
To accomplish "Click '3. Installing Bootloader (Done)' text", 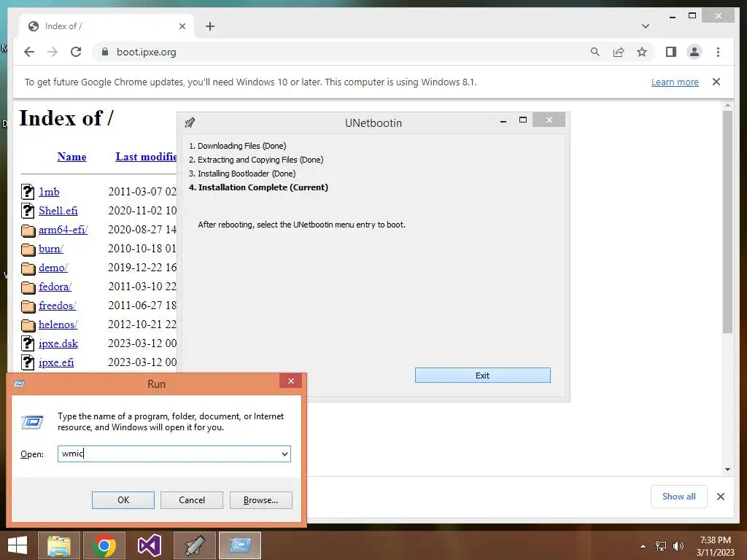I will (x=242, y=174).
